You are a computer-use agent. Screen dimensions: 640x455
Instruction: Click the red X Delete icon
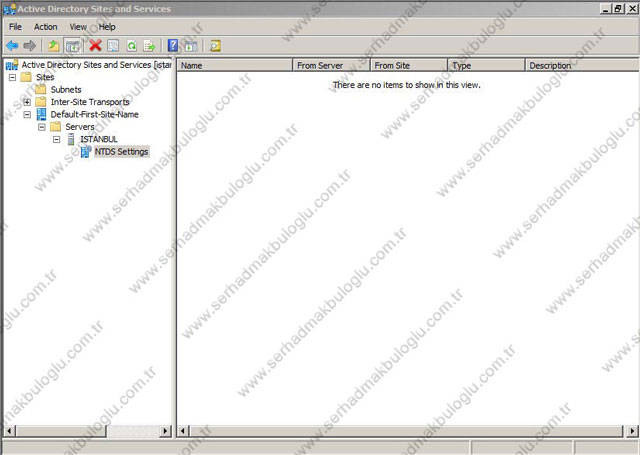(96, 45)
